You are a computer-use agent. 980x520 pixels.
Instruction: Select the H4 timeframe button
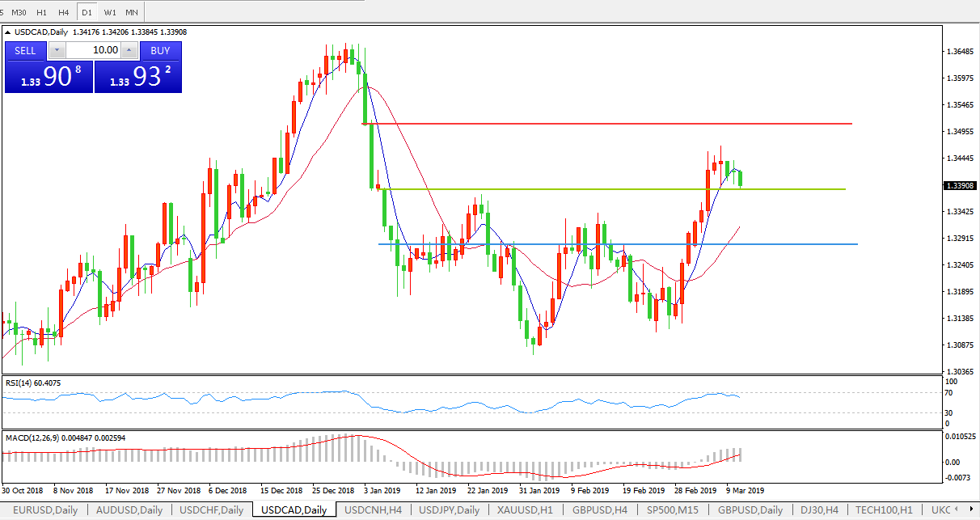tap(64, 12)
